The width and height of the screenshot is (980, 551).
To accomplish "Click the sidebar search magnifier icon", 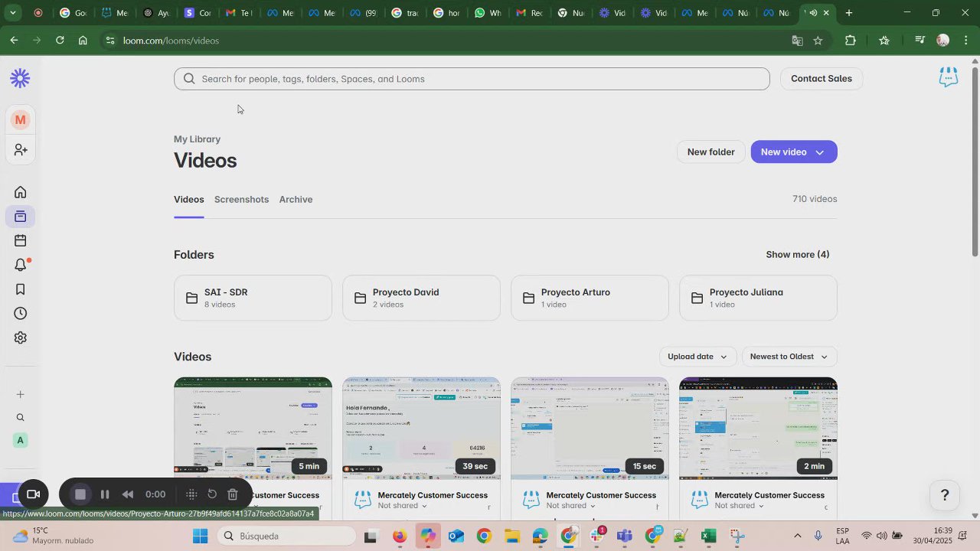I will [x=21, y=417].
